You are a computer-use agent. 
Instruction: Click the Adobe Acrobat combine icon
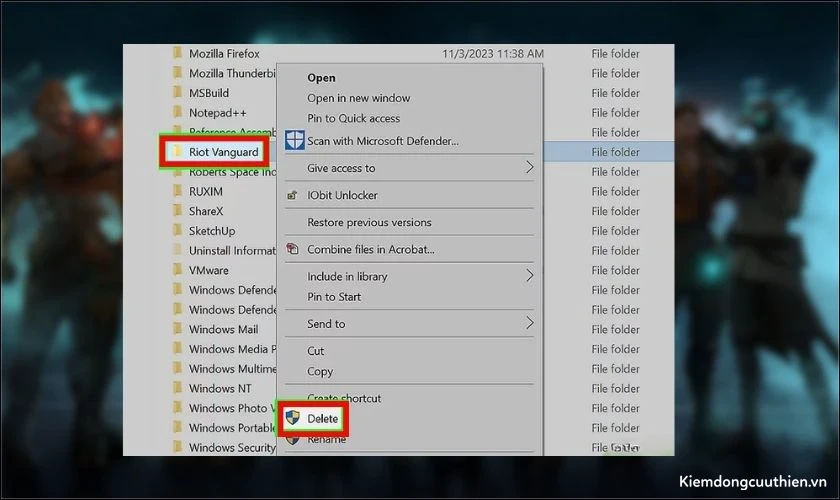(292, 249)
